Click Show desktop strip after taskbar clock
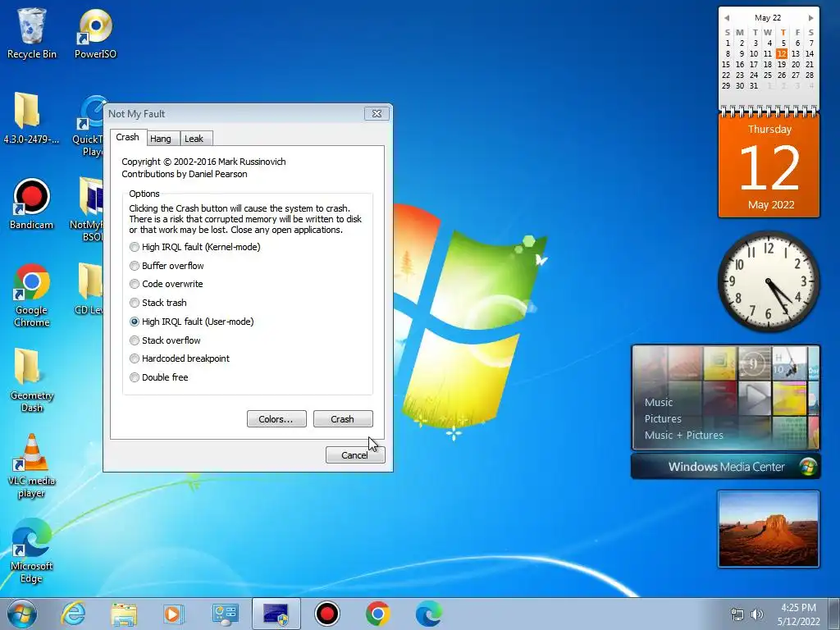 click(x=834, y=614)
